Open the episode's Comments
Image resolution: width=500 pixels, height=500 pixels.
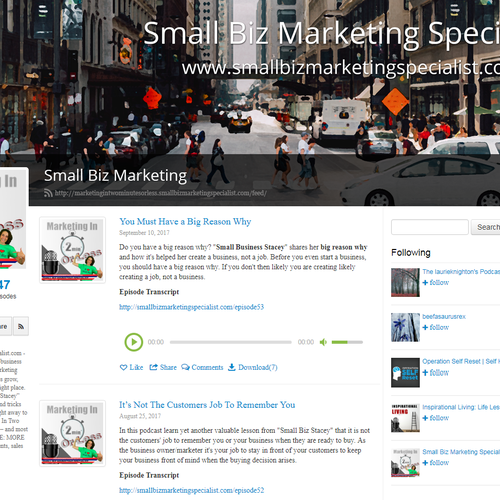202,367
